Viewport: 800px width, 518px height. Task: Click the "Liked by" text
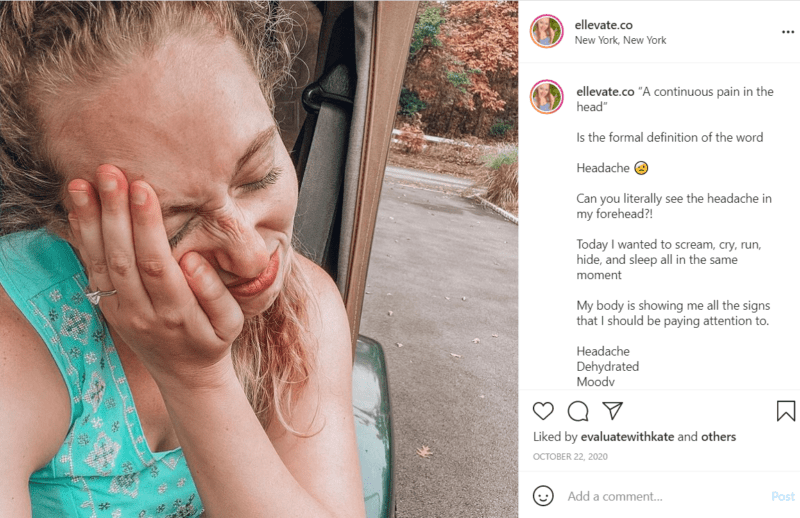tap(555, 437)
